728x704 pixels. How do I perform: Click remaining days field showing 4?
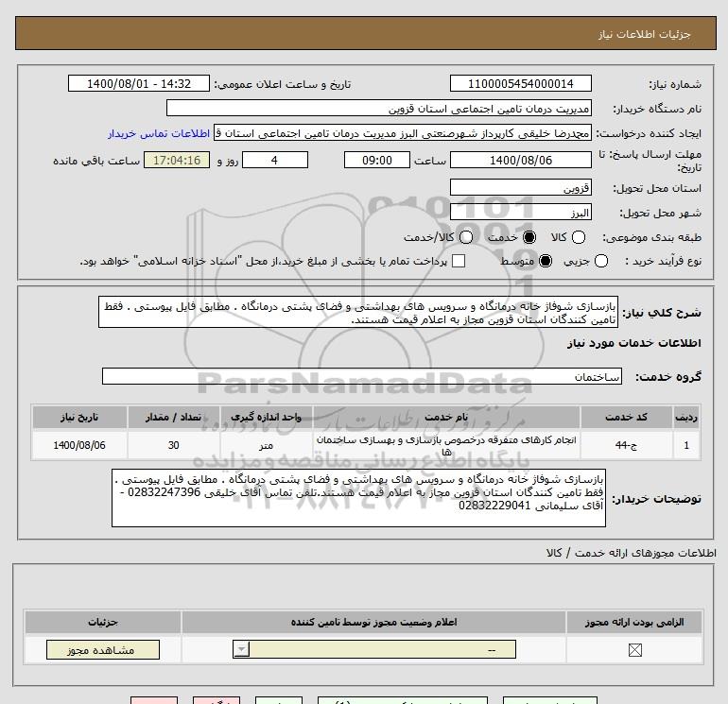pos(275,160)
